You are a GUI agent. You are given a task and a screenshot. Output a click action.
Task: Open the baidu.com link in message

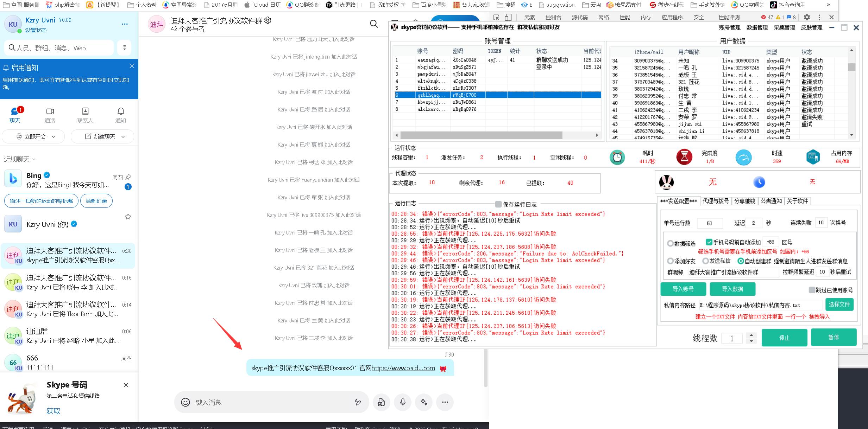pos(403,368)
